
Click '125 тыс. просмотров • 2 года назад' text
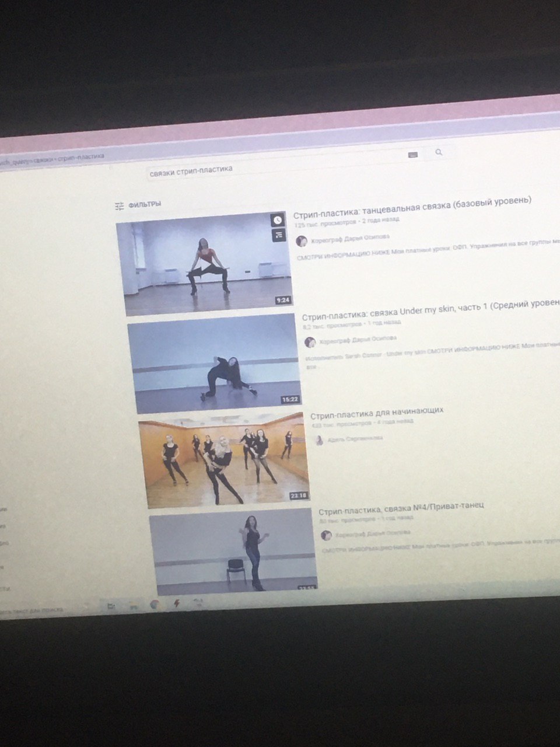pos(346,222)
